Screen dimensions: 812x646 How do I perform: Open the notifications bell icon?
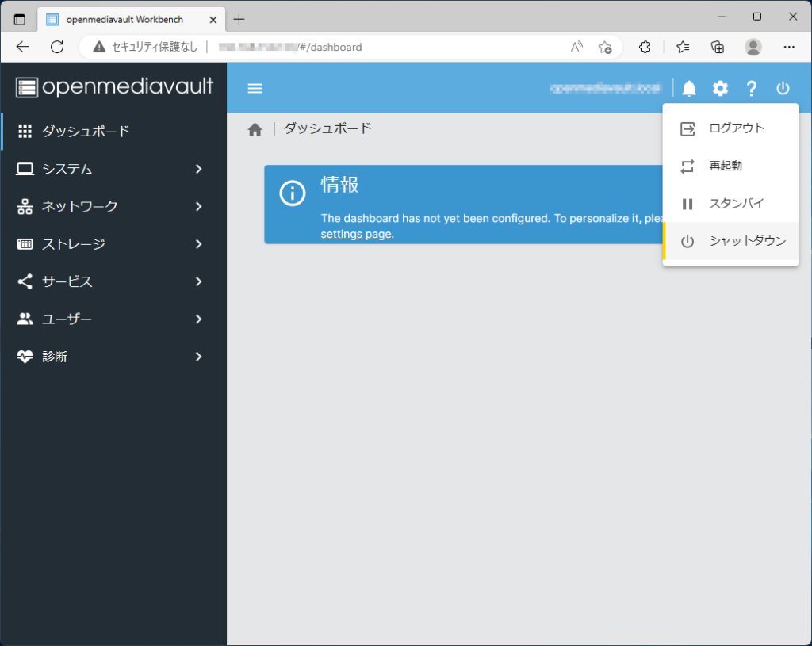pos(689,88)
